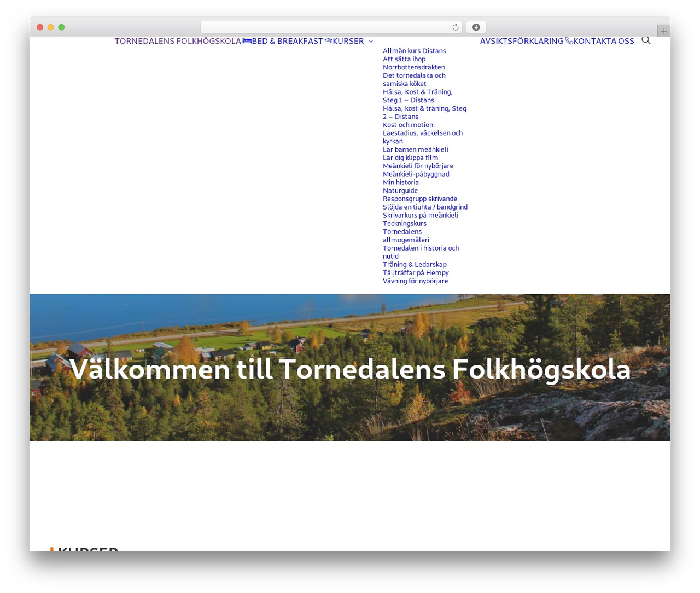The image size is (700, 593).
Task: Open Laestadius, väckelsen och kyrkan
Action: (x=423, y=137)
